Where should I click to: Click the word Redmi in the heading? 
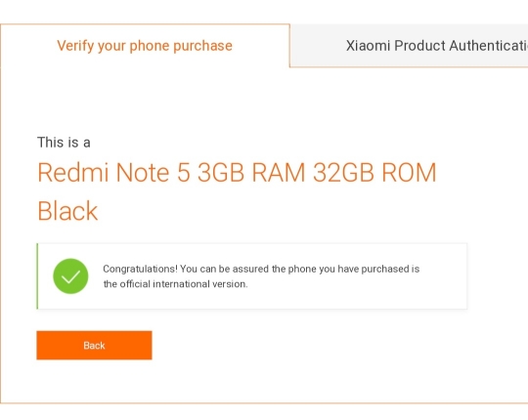coord(72,173)
